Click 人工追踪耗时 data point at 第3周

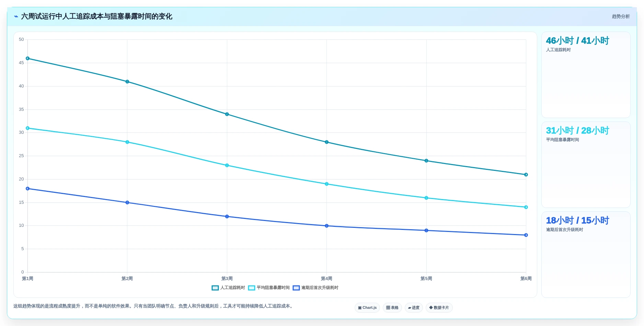tap(227, 114)
